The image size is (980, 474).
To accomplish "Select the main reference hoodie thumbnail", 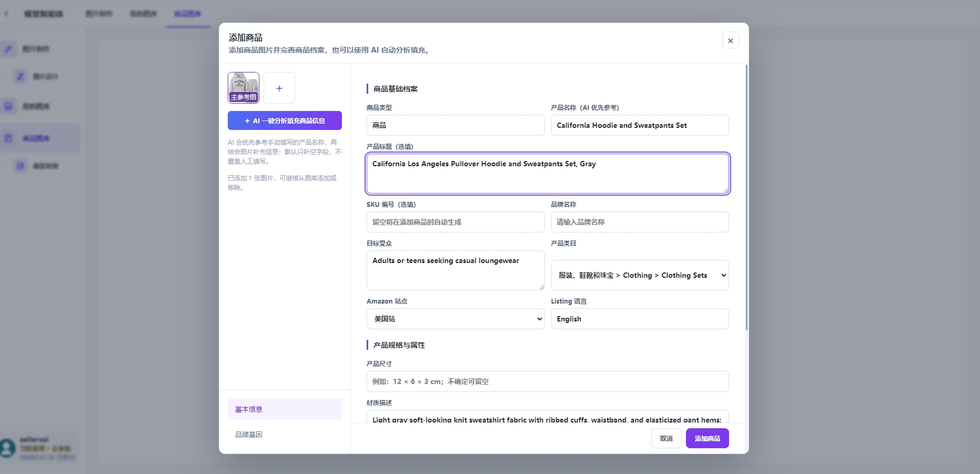I will pos(244,88).
